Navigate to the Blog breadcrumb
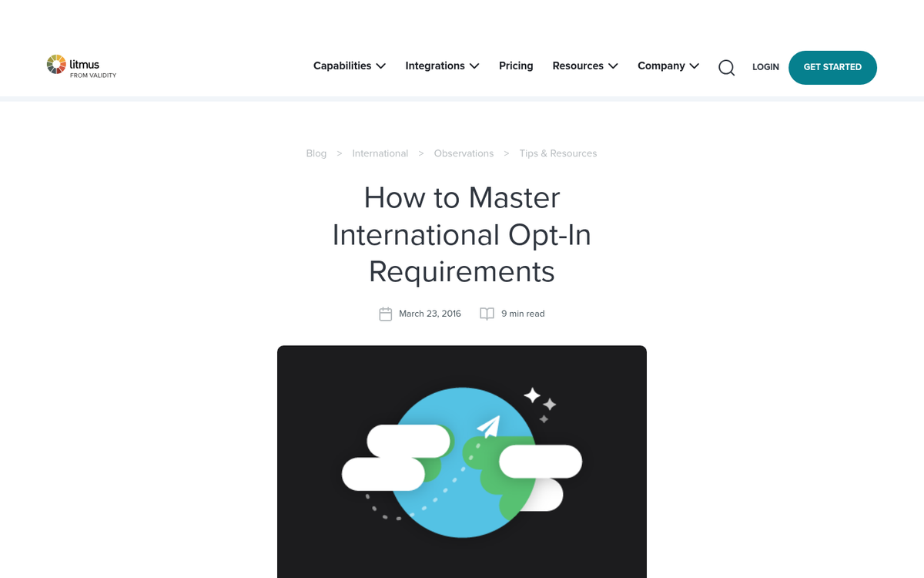The height and width of the screenshot is (578, 924). pos(316,153)
